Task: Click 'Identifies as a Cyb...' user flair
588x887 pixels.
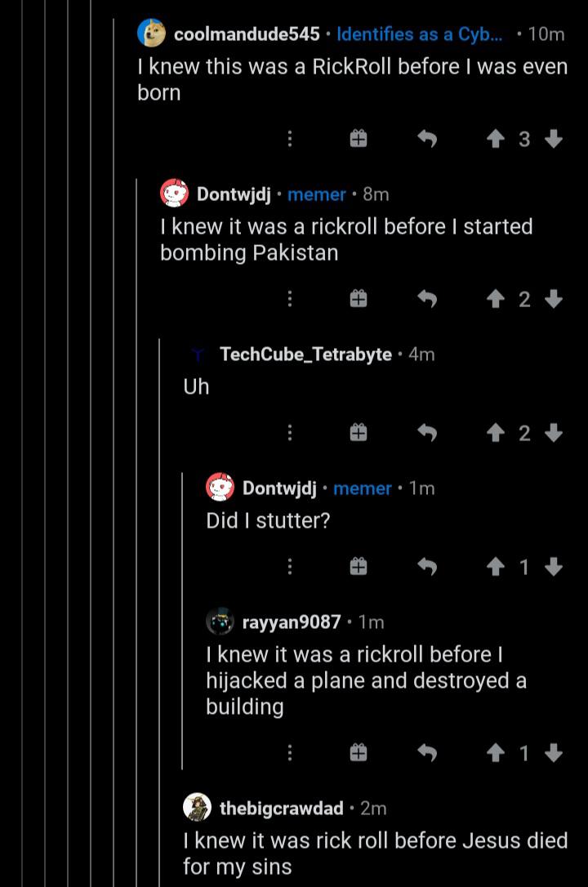Action: click(420, 34)
